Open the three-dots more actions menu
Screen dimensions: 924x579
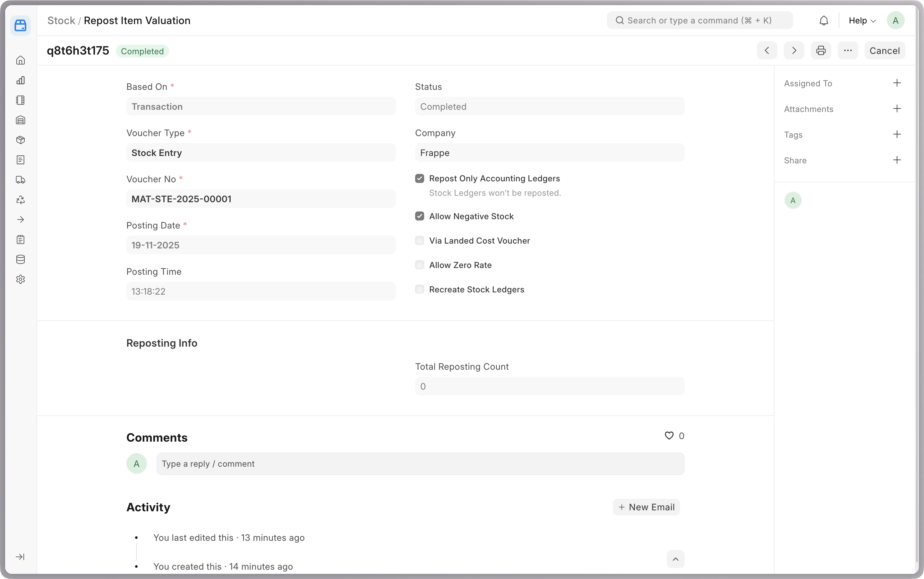tap(848, 50)
